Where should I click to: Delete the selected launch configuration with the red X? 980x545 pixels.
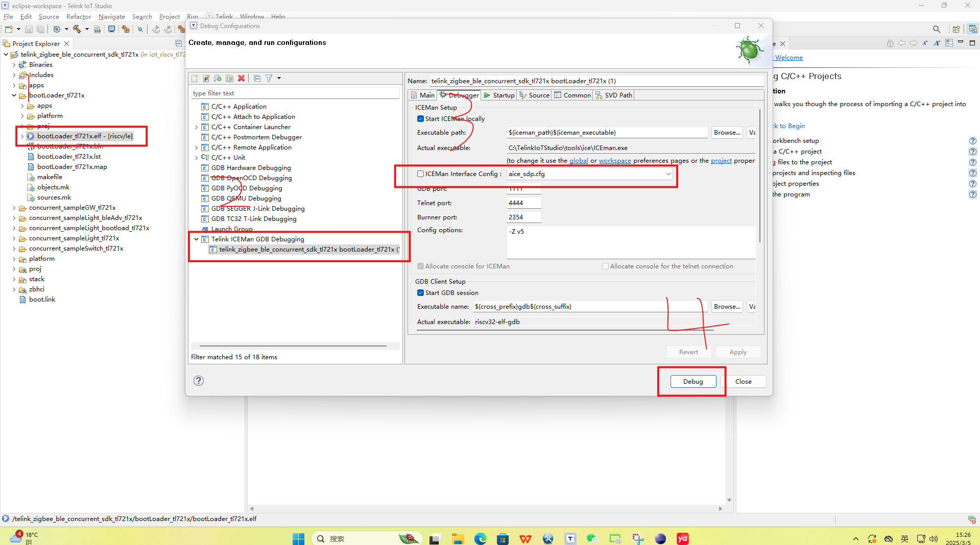tap(242, 78)
